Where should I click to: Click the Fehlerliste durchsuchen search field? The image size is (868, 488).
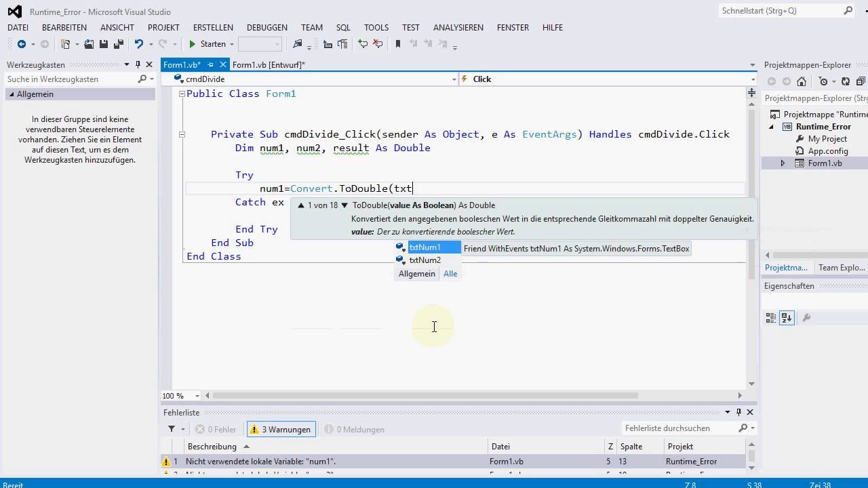click(x=679, y=428)
